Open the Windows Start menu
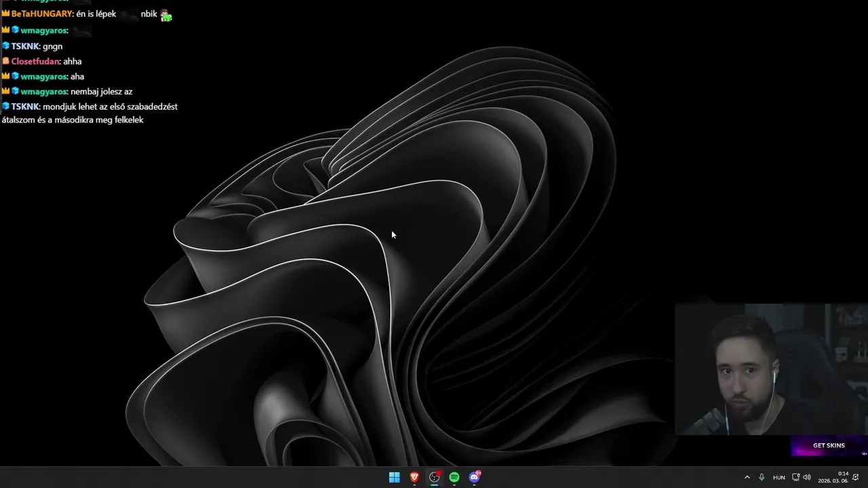The height and width of the screenshot is (488, 868). click(394, 477)
